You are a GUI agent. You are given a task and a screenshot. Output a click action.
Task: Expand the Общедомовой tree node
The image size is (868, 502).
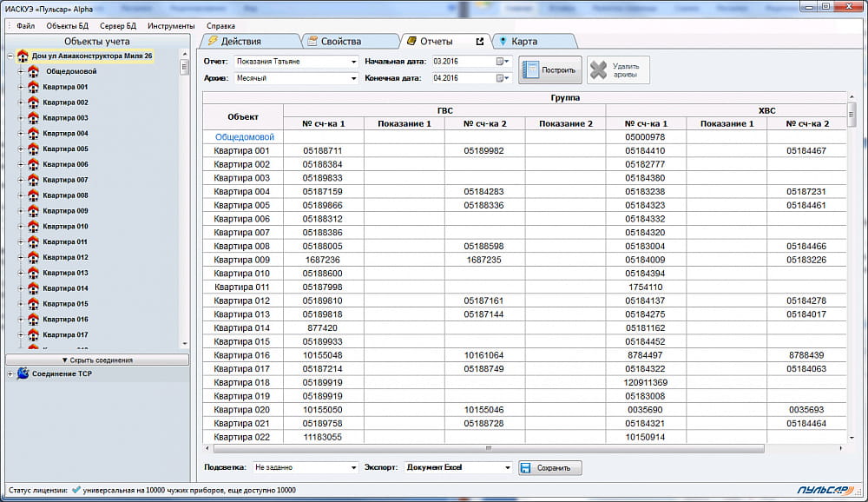coord(20,72)
